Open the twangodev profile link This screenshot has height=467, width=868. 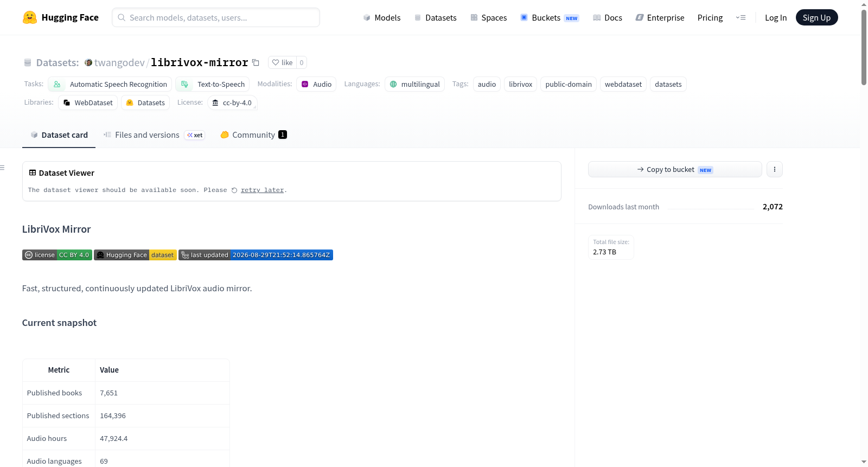tap(119, 62)
